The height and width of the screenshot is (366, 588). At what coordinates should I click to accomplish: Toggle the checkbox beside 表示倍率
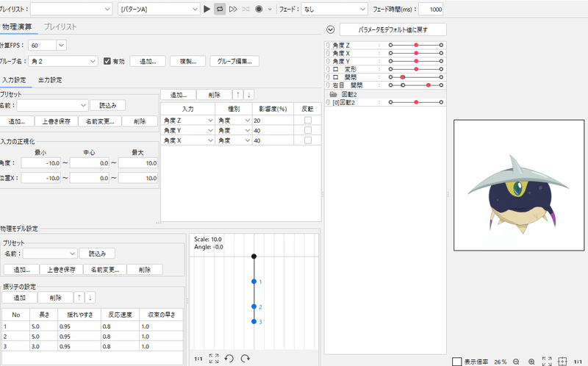point(456,362)
